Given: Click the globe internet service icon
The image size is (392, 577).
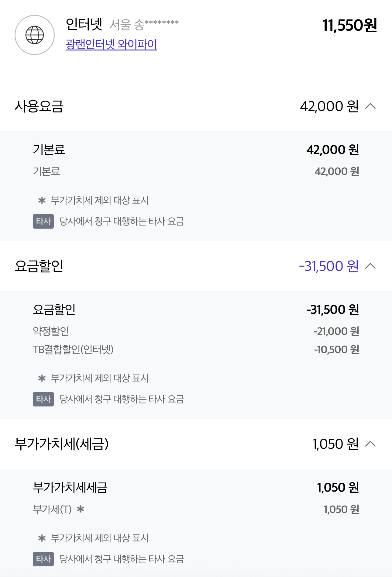Looking at the screenshot, I should 35,35.
